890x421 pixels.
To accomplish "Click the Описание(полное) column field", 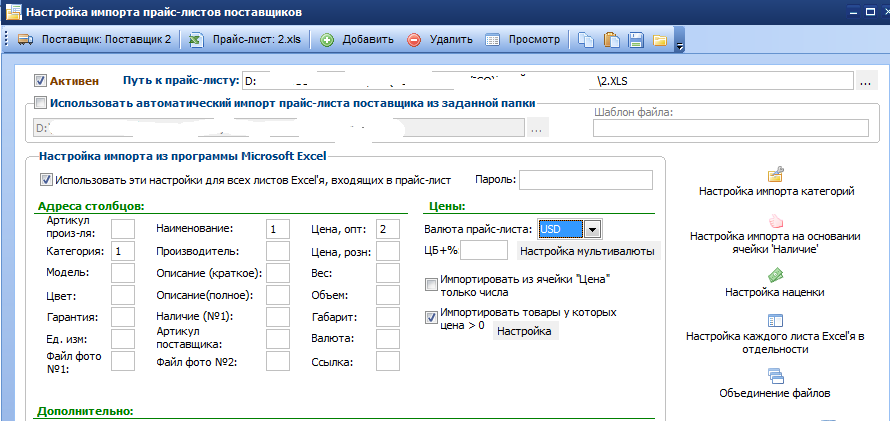I will tap(278, 295).
